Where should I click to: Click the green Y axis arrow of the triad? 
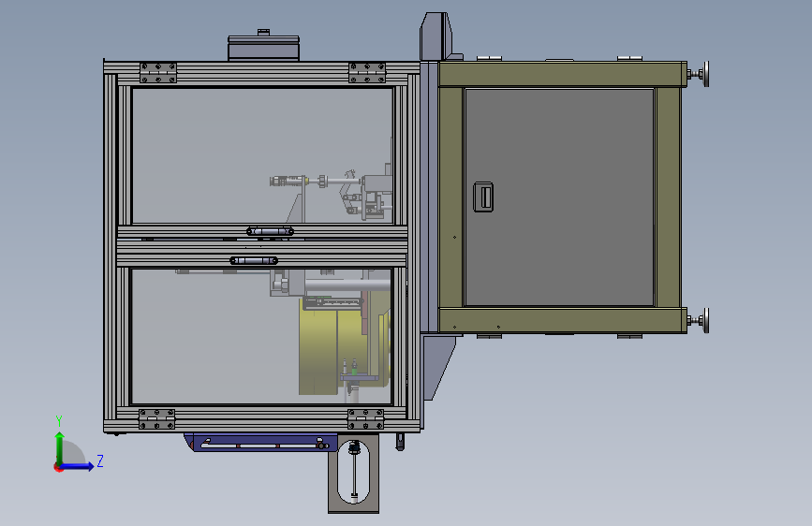coord(60,446)
